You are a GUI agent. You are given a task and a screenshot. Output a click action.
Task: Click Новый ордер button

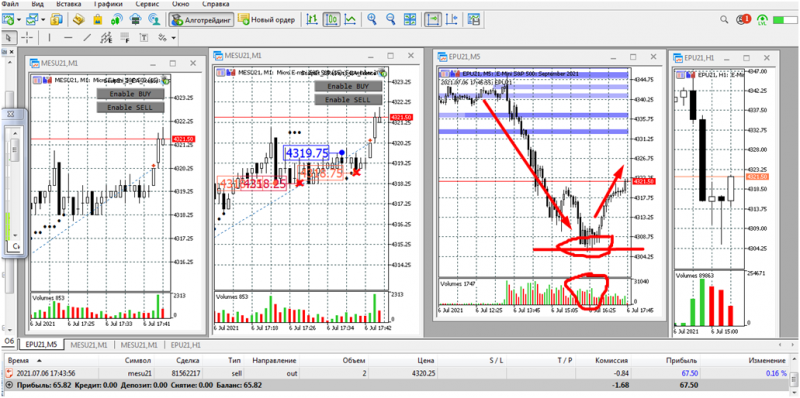[x=267, y=20]
